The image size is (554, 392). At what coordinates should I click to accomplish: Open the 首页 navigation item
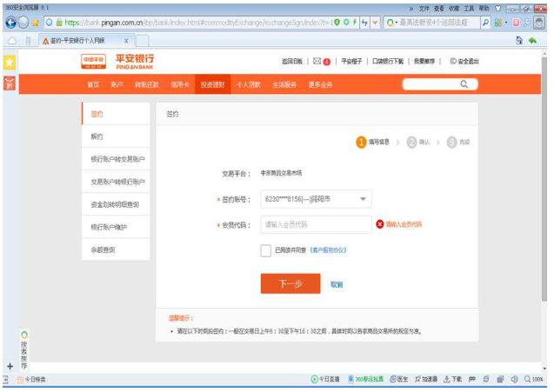point(93,84)
